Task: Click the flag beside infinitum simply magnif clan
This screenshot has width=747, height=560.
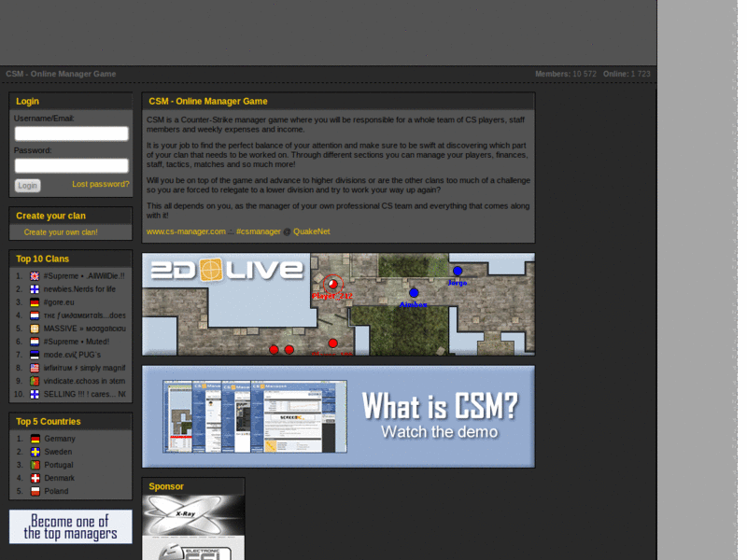Action: (35, 368)
